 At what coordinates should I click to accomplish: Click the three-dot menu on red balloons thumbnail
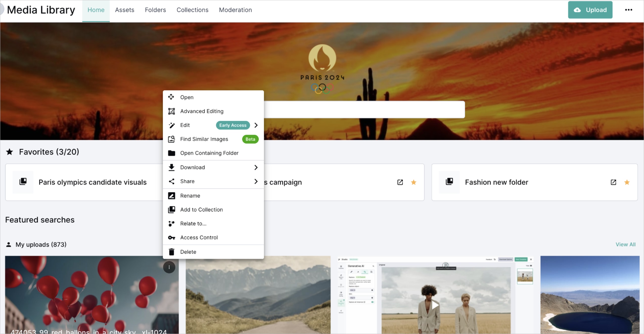click(169, 267)
